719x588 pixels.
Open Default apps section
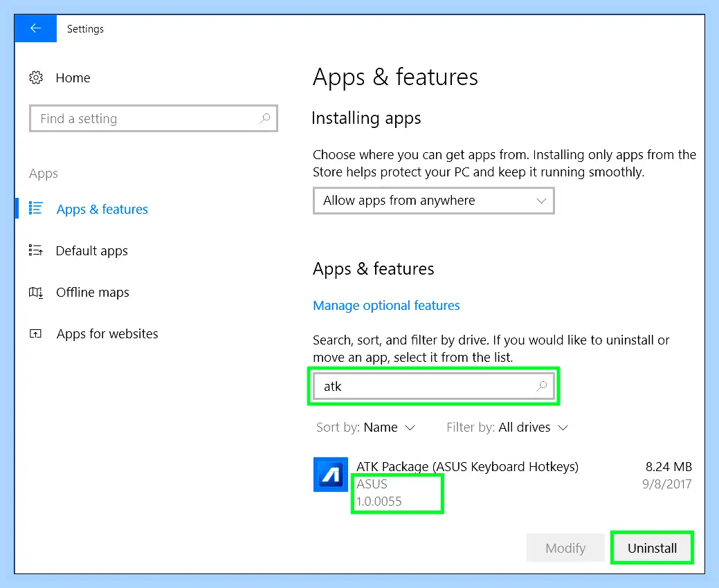[92, 250]
